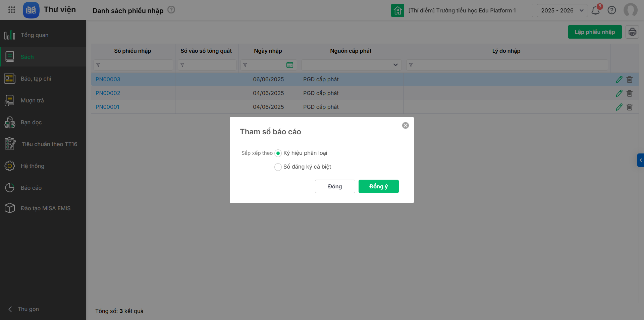644x320 pixels.
Task: Open the notification bell
Action: point(596,10)
